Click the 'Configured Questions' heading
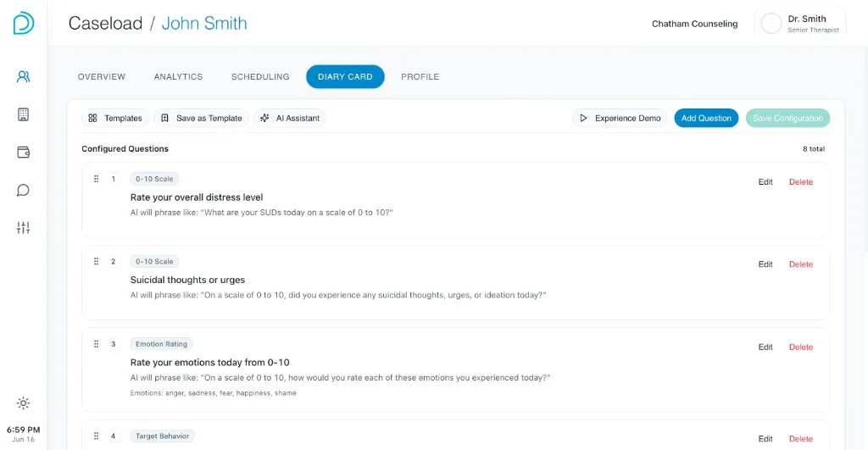This screenshot has height=450, width=868. (125, 149)
